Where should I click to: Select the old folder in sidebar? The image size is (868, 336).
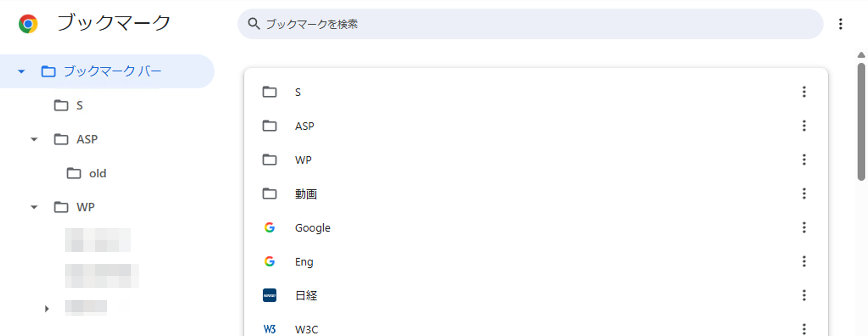[x=97, y=174]
